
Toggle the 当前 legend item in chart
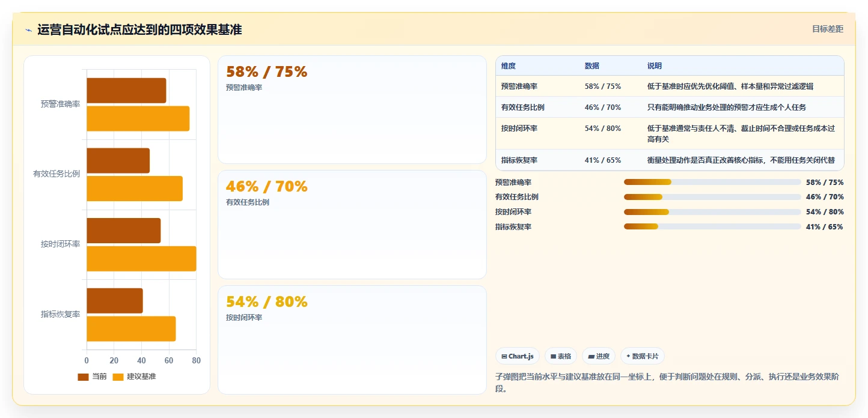92,377
